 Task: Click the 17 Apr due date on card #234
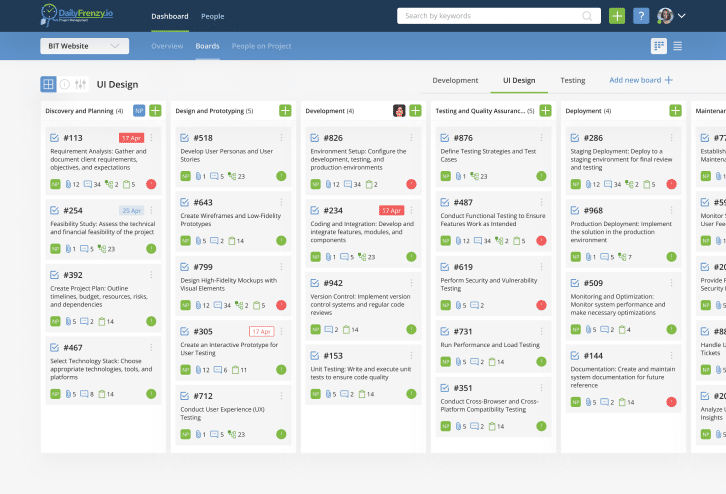[x=392, y=211]
